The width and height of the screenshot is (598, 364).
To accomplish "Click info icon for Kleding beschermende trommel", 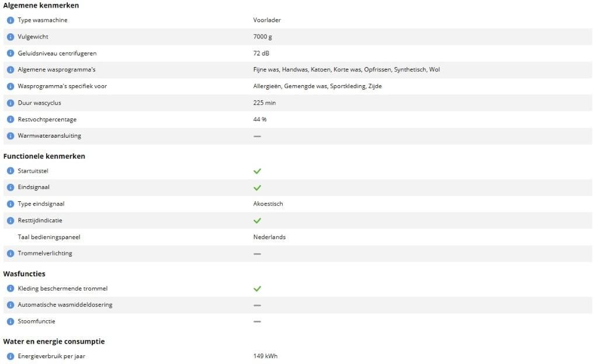I will coord(11,289).
